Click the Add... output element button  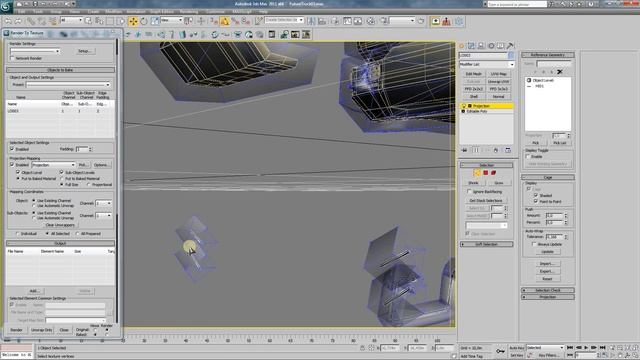click(x=34, y=291)
